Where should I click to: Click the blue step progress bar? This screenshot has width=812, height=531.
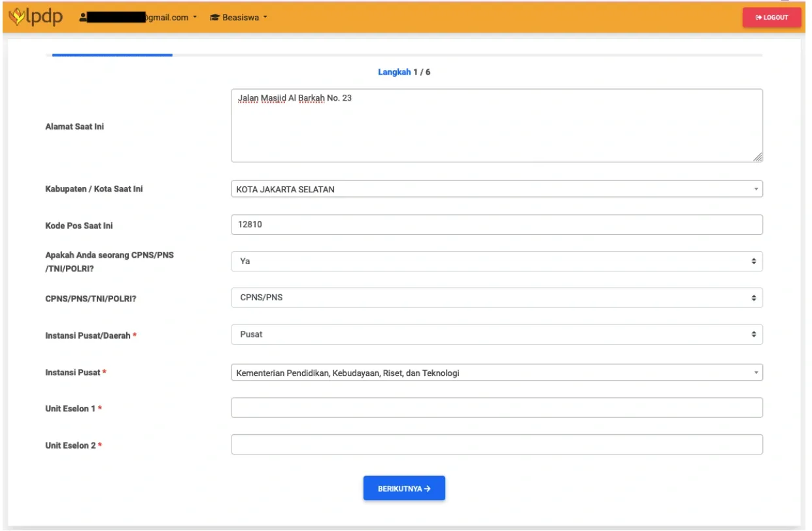click(112, 56)
